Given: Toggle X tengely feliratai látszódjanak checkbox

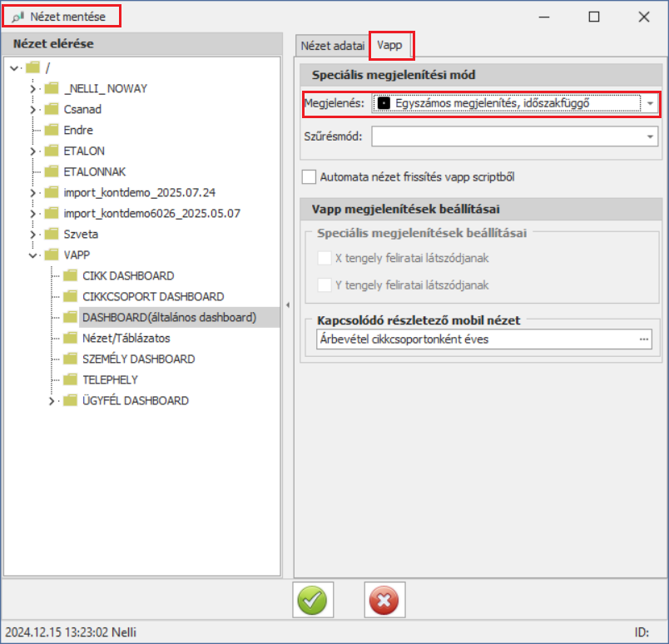Looking at the screenshot, I should coord(325,258).
